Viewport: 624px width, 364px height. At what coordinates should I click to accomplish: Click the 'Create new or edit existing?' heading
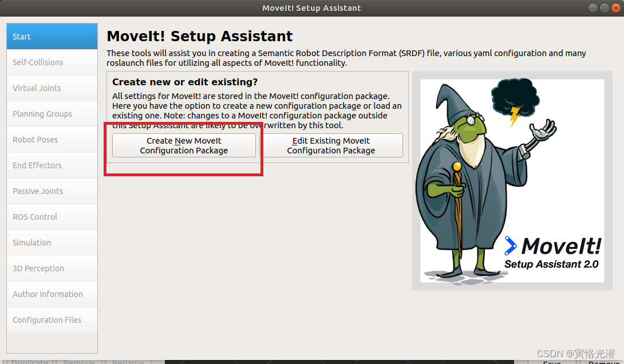tap(185, 82)
